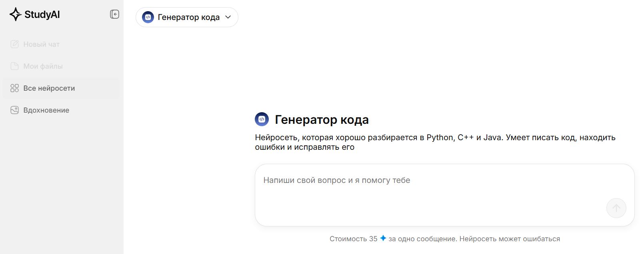The image size is (644, 254).
Task: Click the StudyAI star logo
Action: [15, 14]
